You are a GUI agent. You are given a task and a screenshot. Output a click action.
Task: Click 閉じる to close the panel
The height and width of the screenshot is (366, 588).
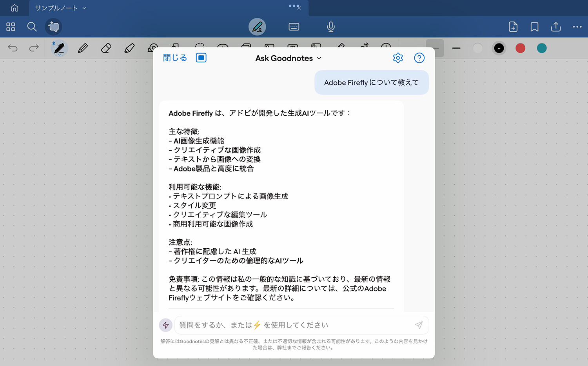coord(175,58)
